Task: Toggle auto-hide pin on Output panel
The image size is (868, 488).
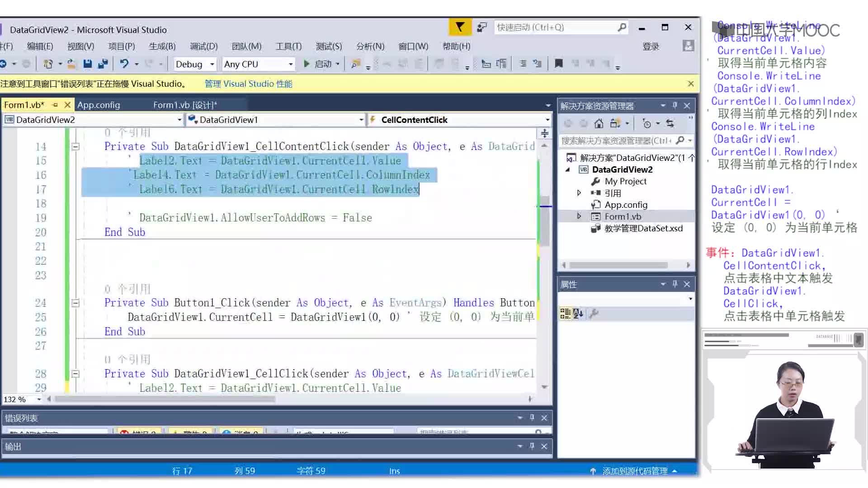Action: coord(532,446)
